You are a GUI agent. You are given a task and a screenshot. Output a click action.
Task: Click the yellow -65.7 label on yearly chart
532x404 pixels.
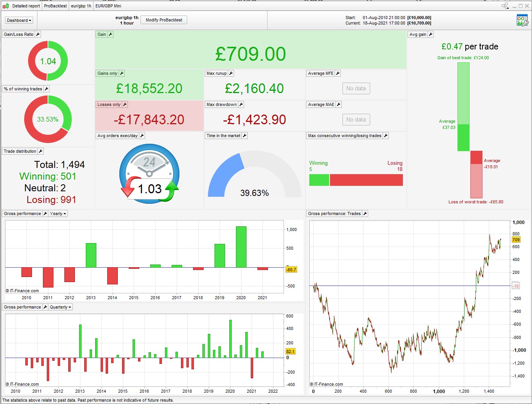point(291,270)
